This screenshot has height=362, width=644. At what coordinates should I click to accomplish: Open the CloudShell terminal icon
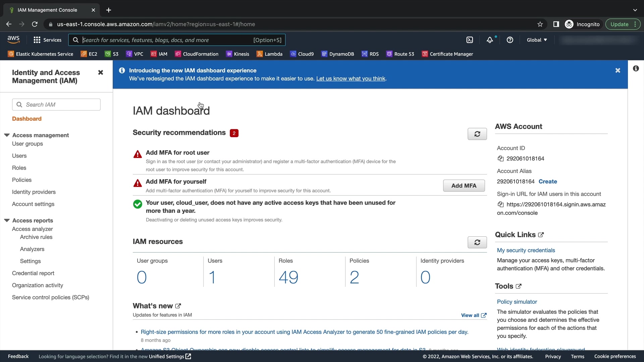470,40
